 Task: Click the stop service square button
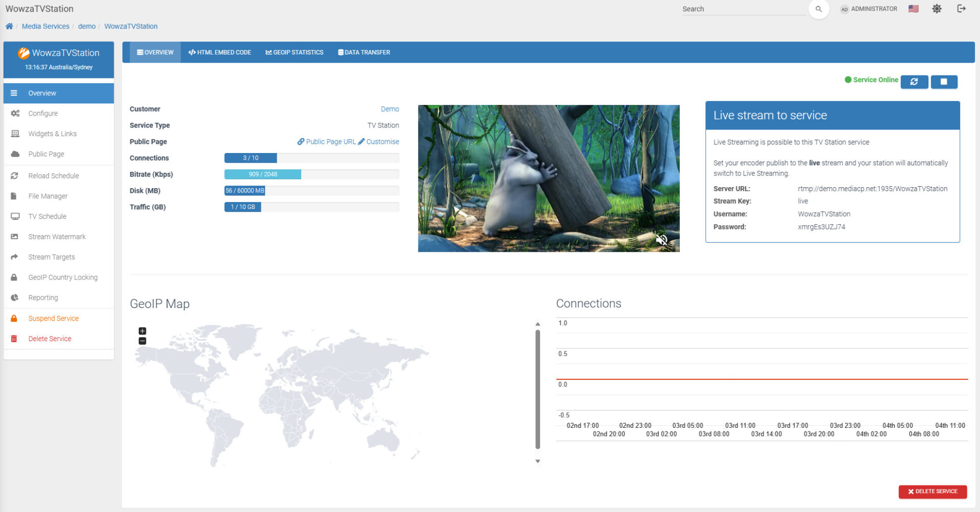point(944,82)
